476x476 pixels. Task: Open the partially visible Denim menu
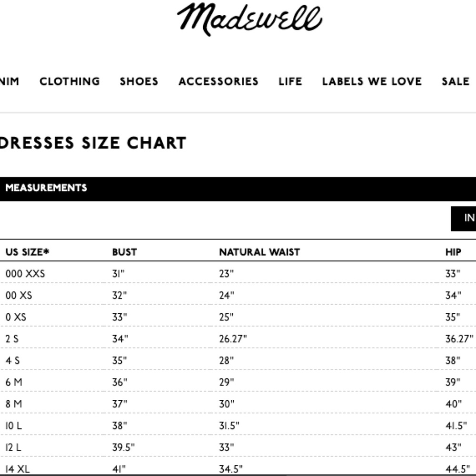click(x=9, y=81)
